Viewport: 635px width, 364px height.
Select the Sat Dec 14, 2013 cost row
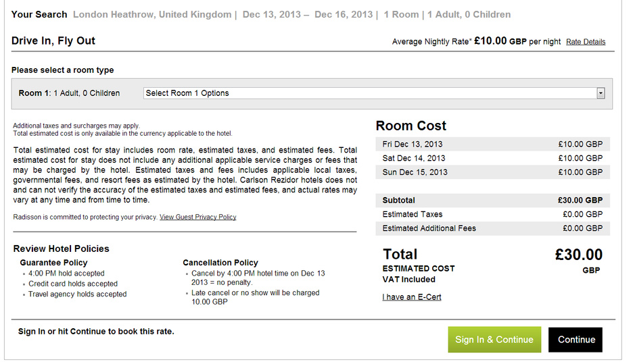pyautogui.click(x=492, y=158)
